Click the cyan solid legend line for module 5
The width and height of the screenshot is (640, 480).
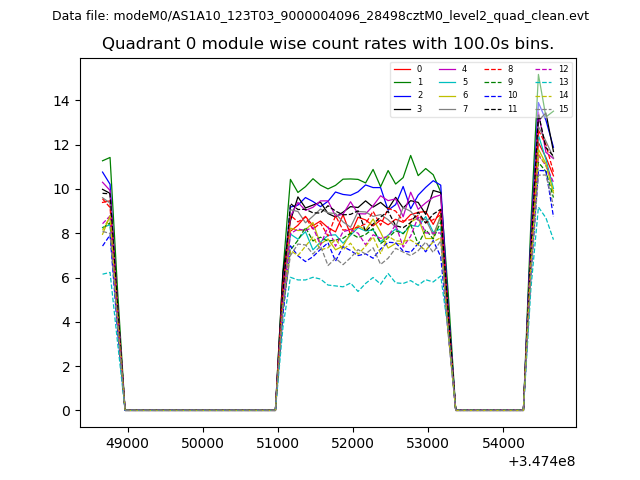click(447, 82)
